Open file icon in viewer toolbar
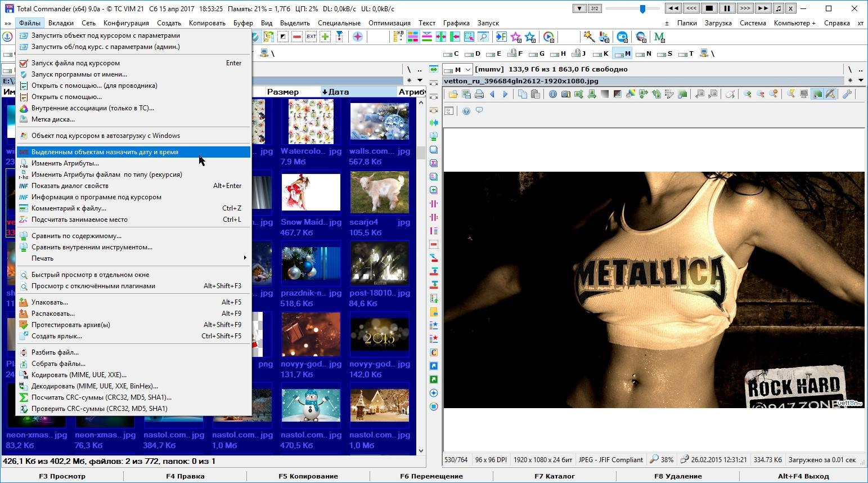The width and height of the screenshot is (868, 483). coord(453,94)
